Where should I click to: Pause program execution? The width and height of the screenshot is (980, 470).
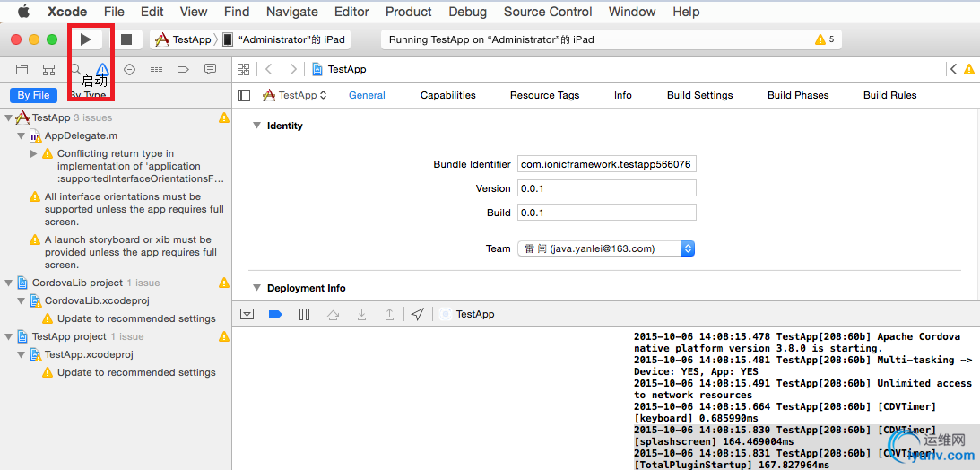click(304, 314)
